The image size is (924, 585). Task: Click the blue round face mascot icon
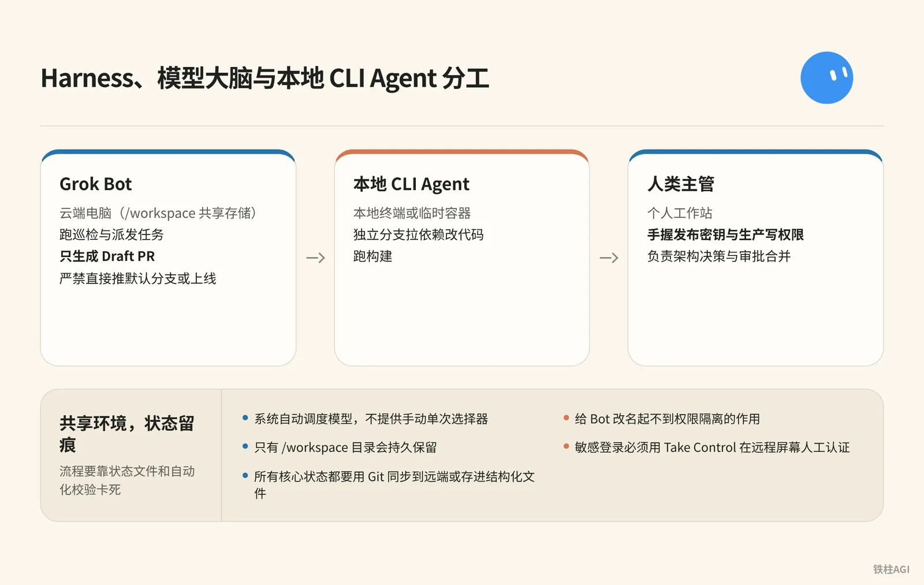pos(826,78)
